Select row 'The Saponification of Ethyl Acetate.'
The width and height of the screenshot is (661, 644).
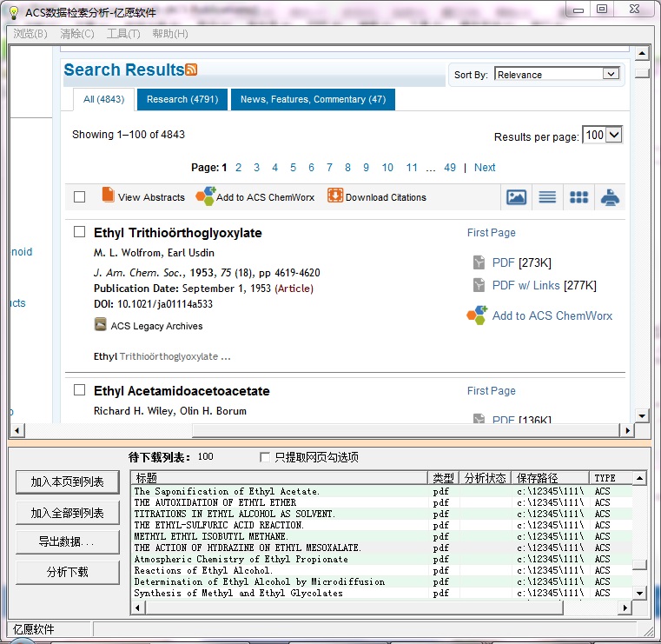tap(381, 491)
